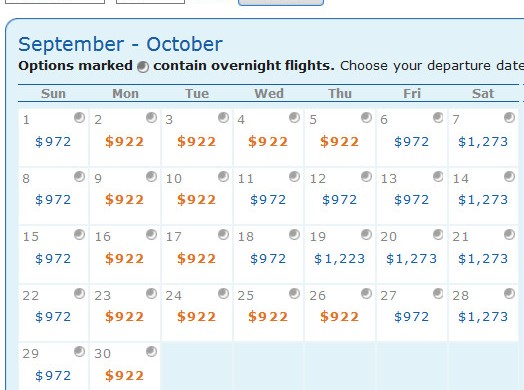This screenshot has width=524, height=390.
Task: Choose the $972 fare on the 29th
Action: tap(53, 376)
